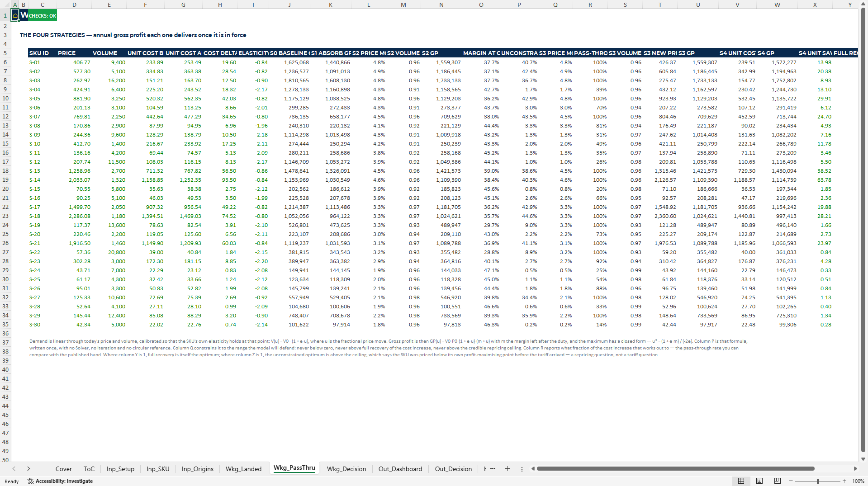This screenshot has height=486, width=868.
Task: Click the vertical scrollbar down arrow
Action: (863, 459)
